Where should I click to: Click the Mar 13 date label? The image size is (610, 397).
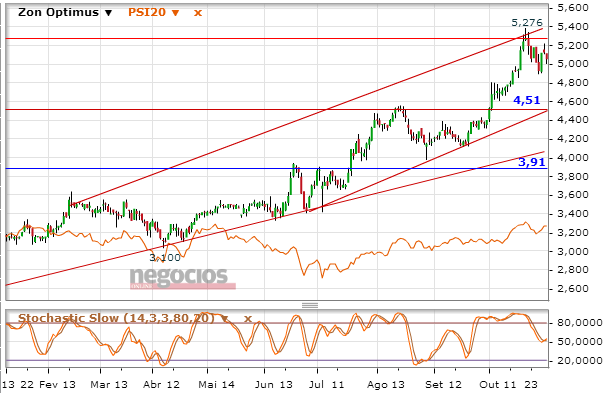pos(109,385)
